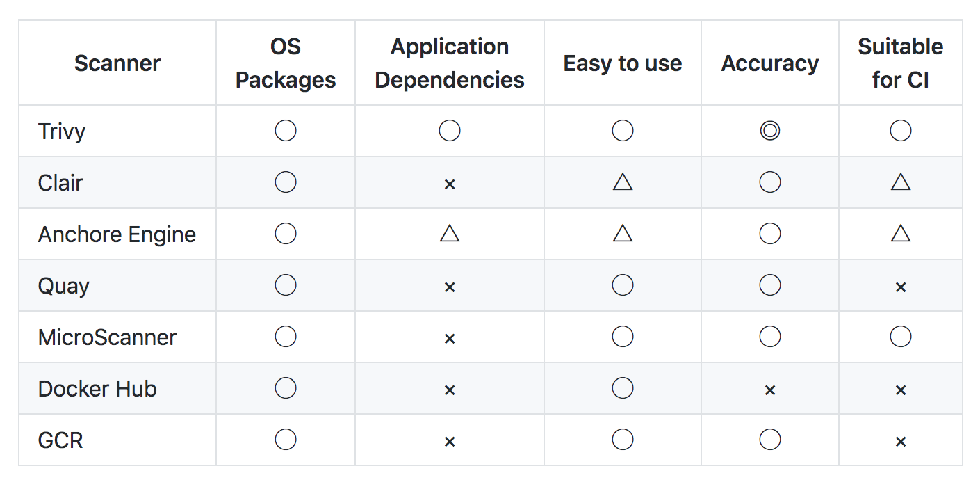The width and height of the screenshot is (980, 480).
Task: Click the circle under Suitable for CI for MicroScanner
Action: pos(901,337)
